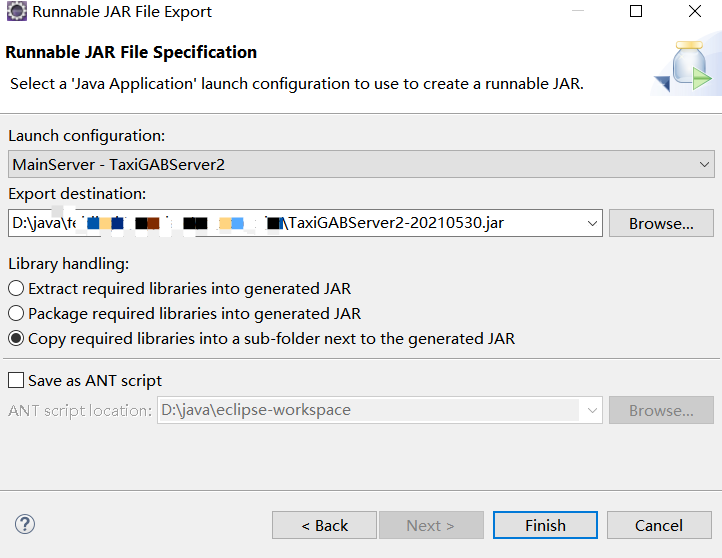Maximize the Runnable JAR File Export window
Screen dimensions: 722x558
pyautogui.click(x=635, y=11)
